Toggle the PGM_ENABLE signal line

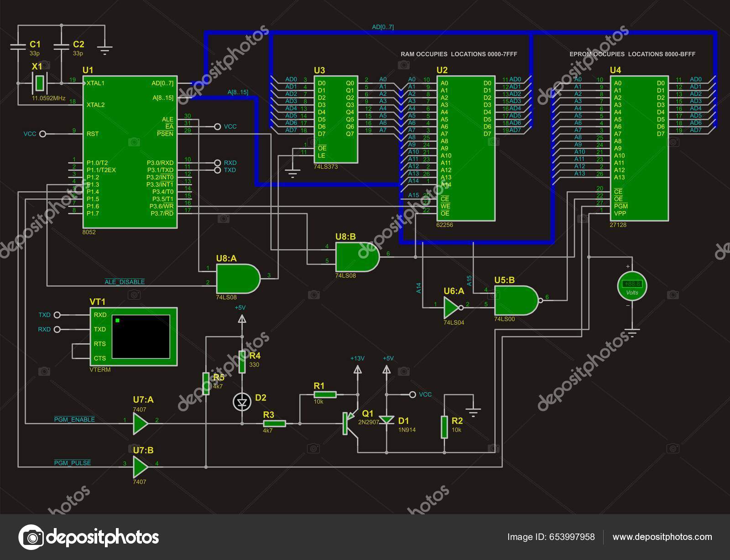[75, 419]
